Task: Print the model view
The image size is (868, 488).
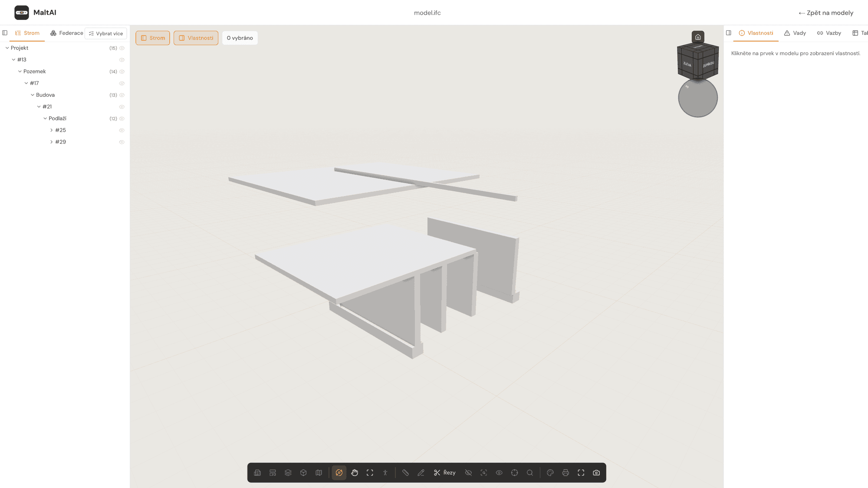Action: point(566,473)
